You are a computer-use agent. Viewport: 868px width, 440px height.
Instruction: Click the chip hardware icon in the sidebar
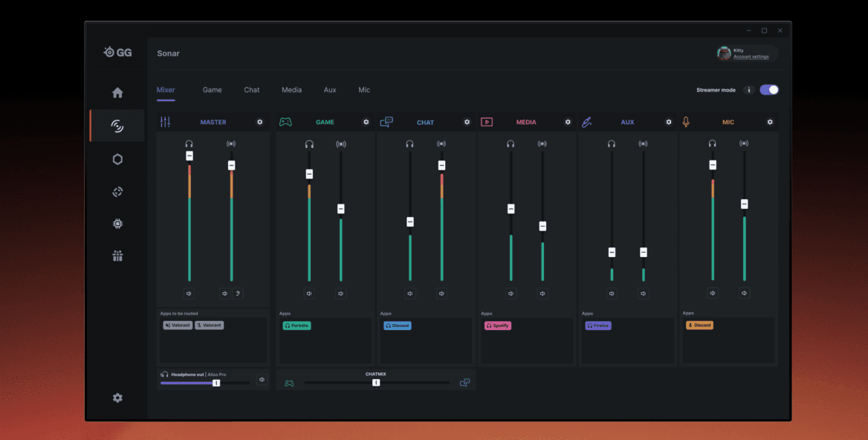[x=117, y=223]
